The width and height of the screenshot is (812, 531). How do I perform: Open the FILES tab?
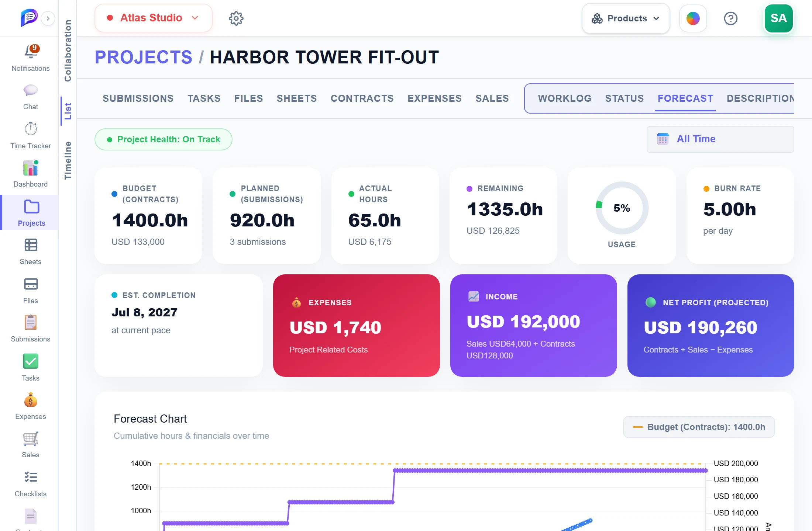tap(249, 98)
